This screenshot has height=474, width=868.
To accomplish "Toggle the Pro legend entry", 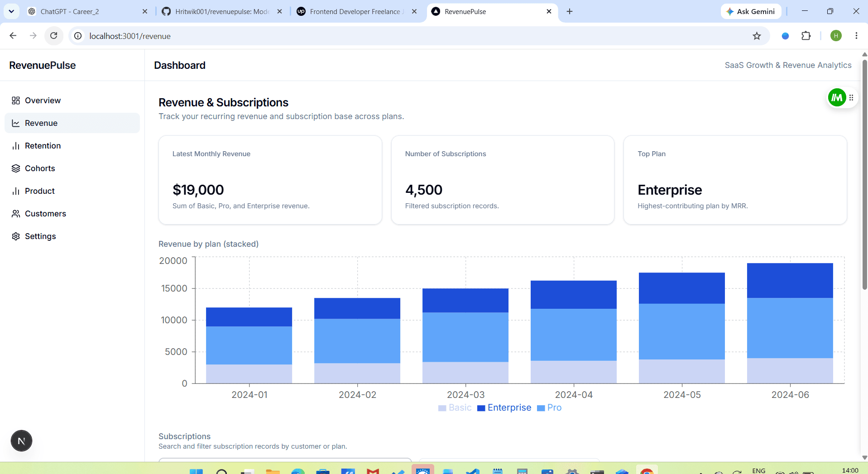I will click(x=549, y=407).
